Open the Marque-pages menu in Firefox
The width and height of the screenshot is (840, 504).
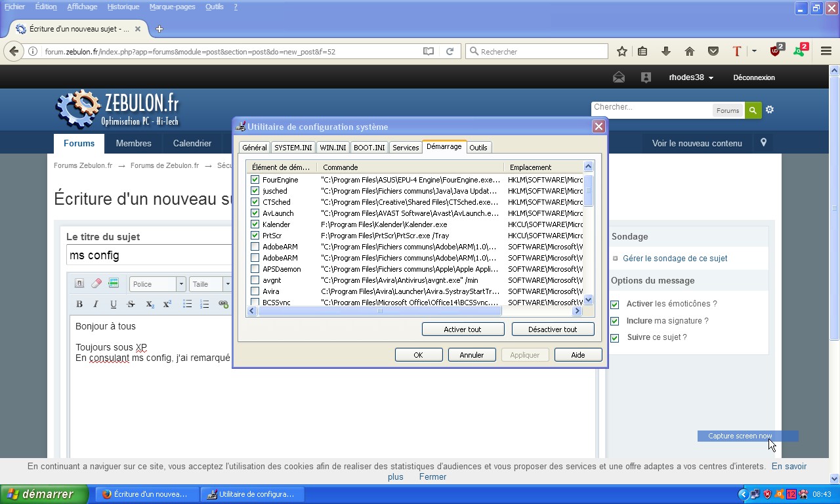[x=172, y=7]
